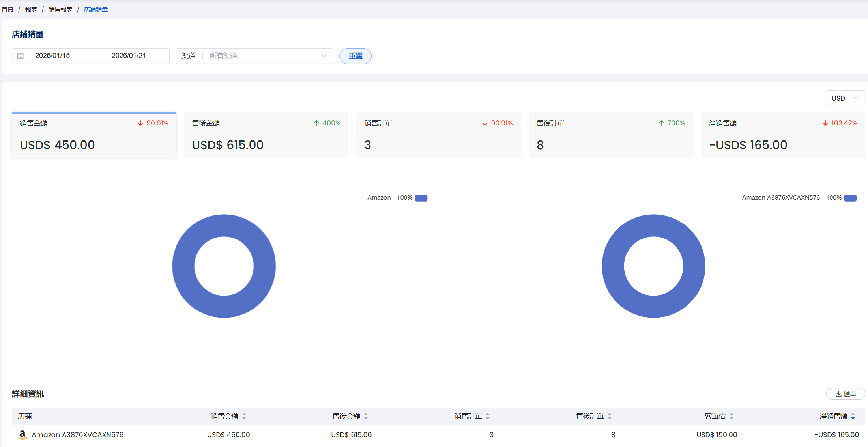
Task: Click table cell USD$ 450.00
Action: coord(228,435)
